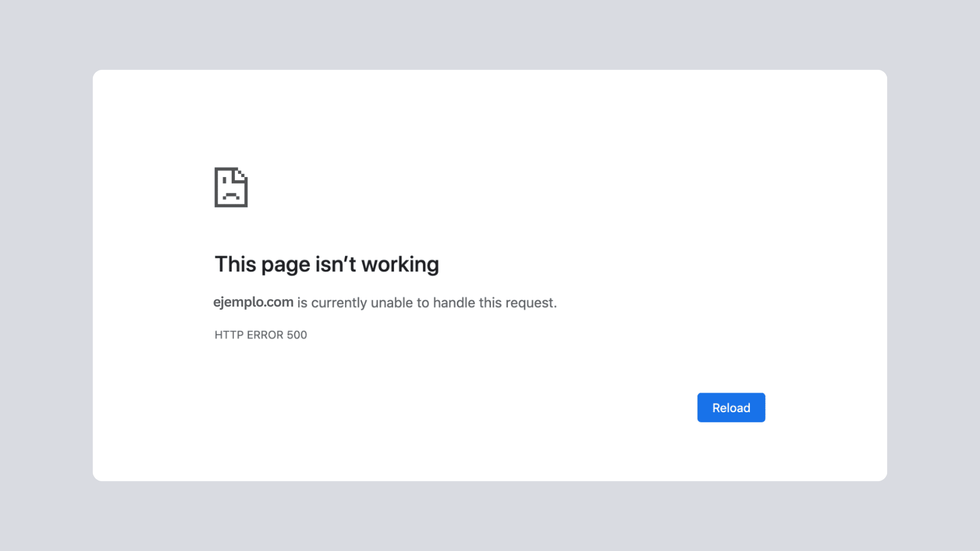
Task: Click the "This page isn't working" heading
Action: coord(327,264)
